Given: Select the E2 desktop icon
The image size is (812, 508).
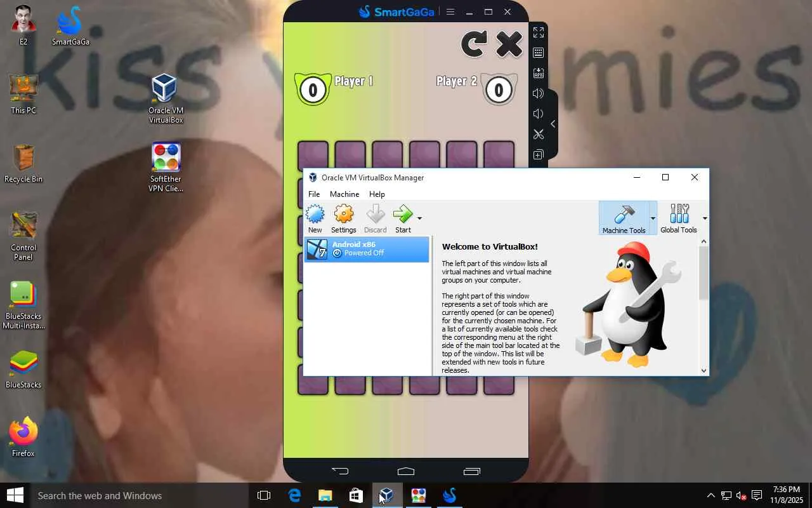Looking at the screenshot, I should 23,25.
